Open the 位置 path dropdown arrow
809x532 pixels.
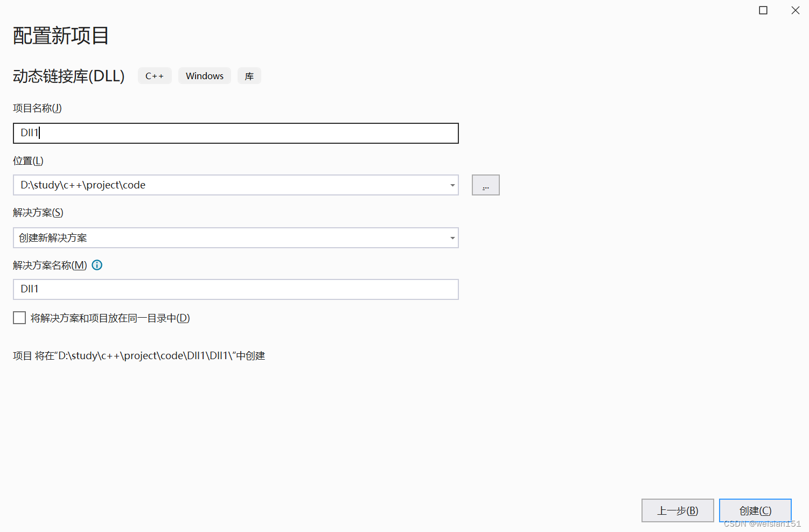[x=452, y=185]
